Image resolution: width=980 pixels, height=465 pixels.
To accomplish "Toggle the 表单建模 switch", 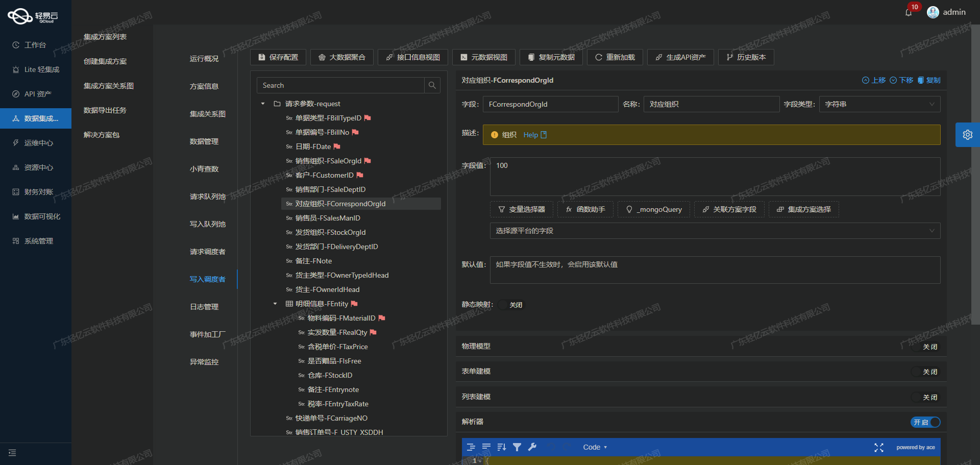I will 926,372.
